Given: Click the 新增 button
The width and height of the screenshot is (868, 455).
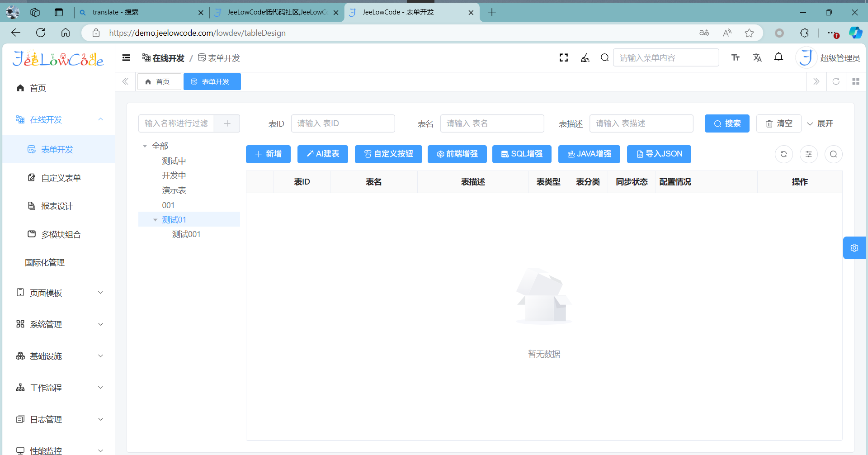Looking at the screenshot, I should 268,154.
